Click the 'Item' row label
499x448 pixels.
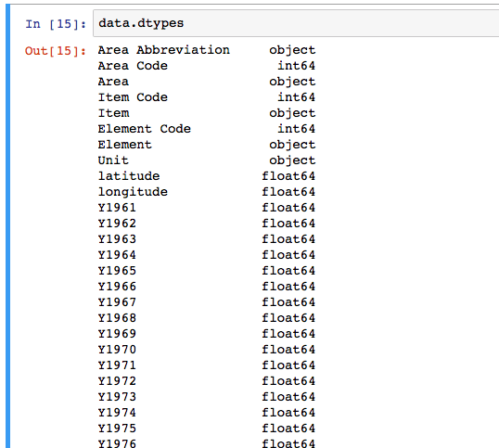pos(113,113)
